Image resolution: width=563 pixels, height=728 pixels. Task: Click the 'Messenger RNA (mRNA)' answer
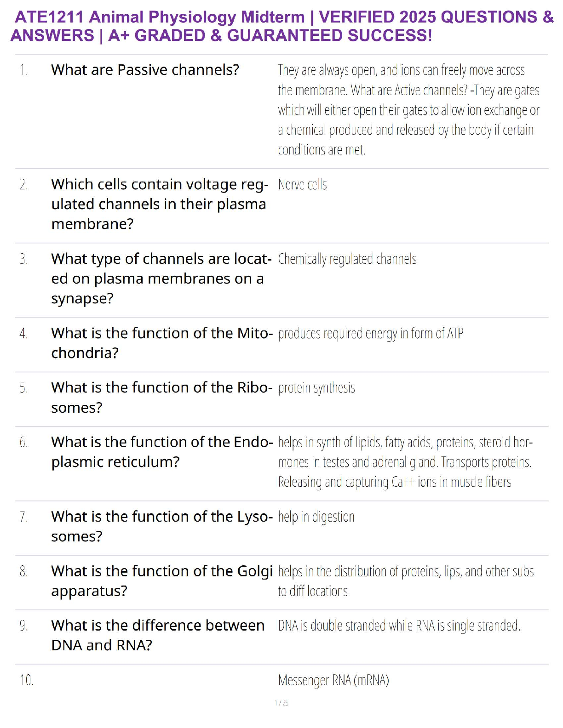pos(333,680)
